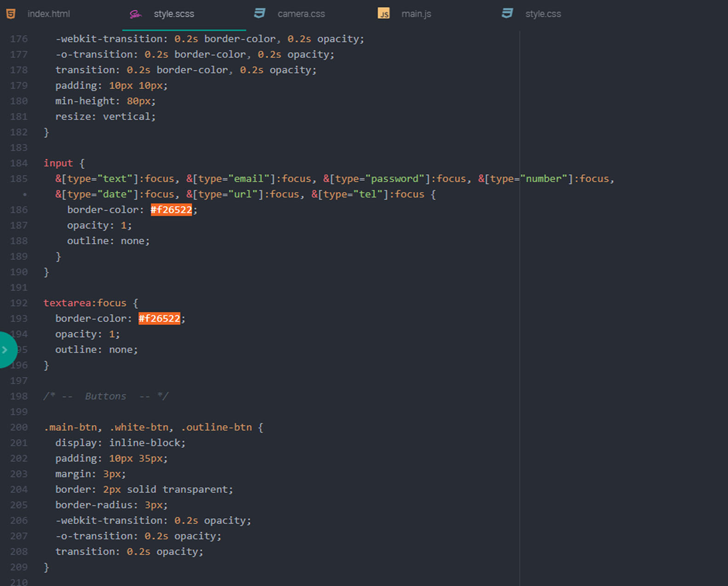The width and height of the screenshot is (728, 586).
Task: Click the Sass icon on the style.scss tab
Action: [135, 14]
